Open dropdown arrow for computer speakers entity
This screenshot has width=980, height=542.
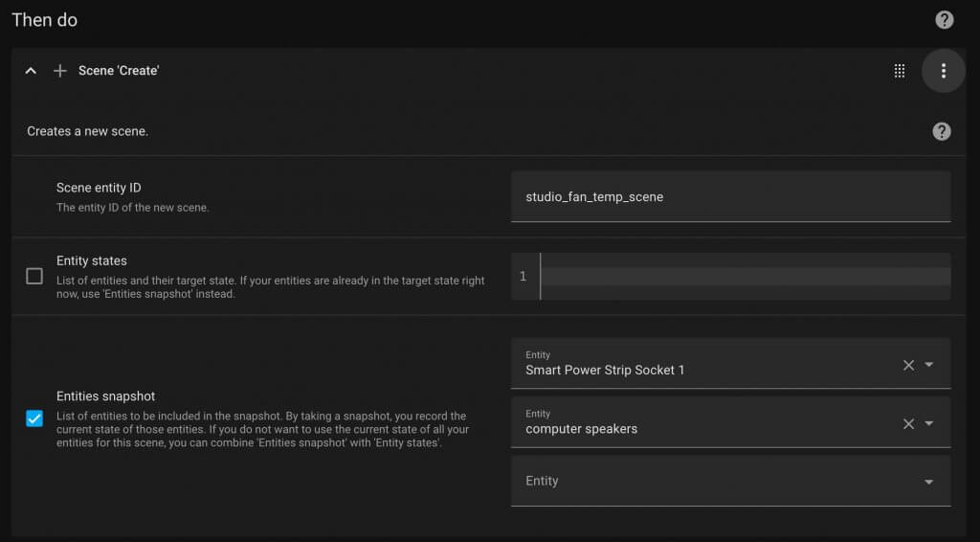coord(928,423)
